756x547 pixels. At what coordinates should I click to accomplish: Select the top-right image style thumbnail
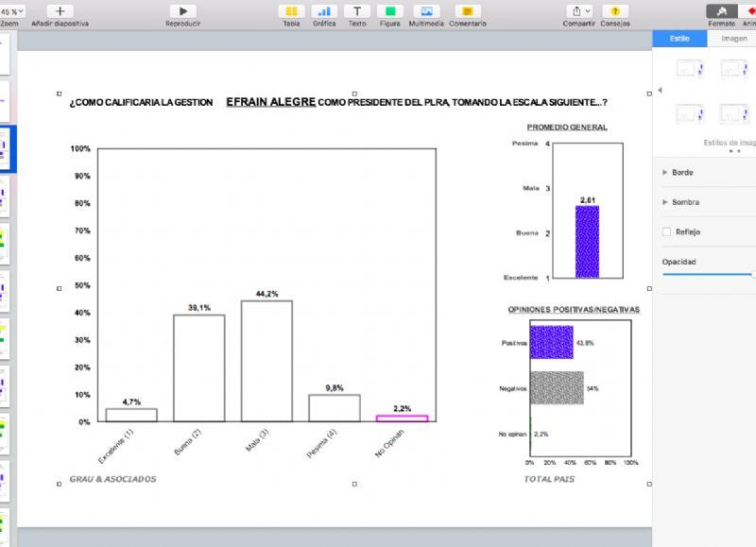(734, 69)
